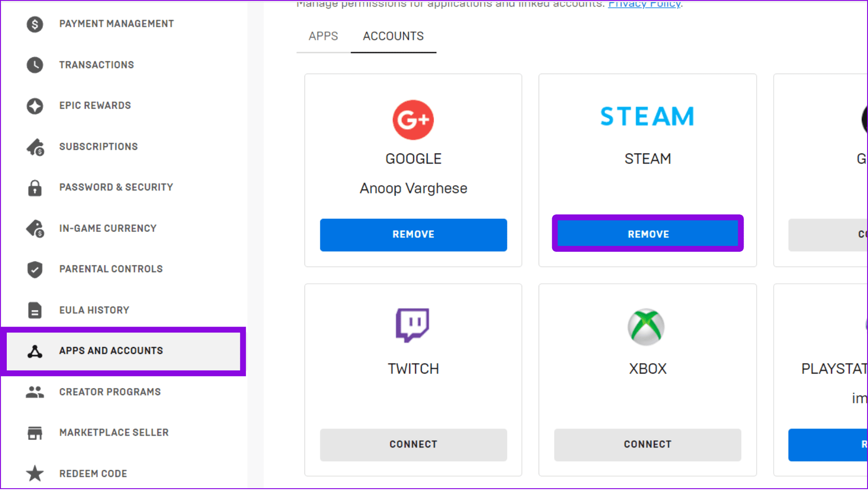Viewport: 868px width, 490px height.
Task: Click the Password & Security lock icon
Action: [x=35, y=188]
